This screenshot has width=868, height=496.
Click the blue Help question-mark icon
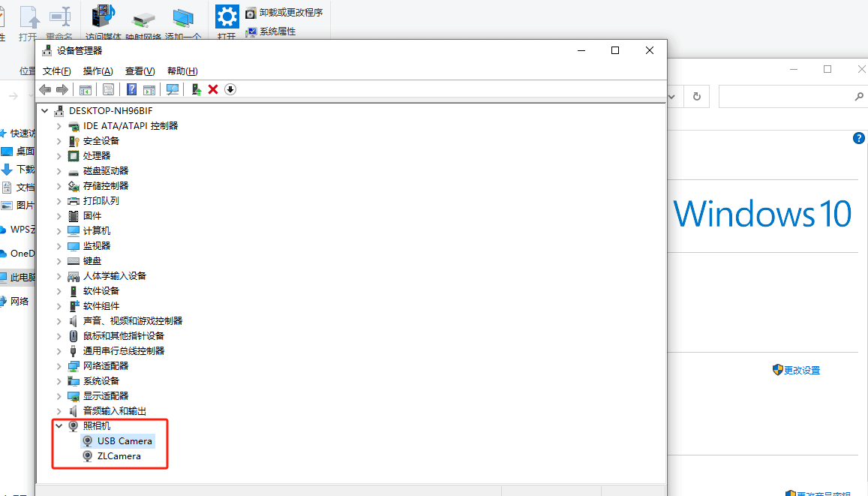(x=131, y=89)
